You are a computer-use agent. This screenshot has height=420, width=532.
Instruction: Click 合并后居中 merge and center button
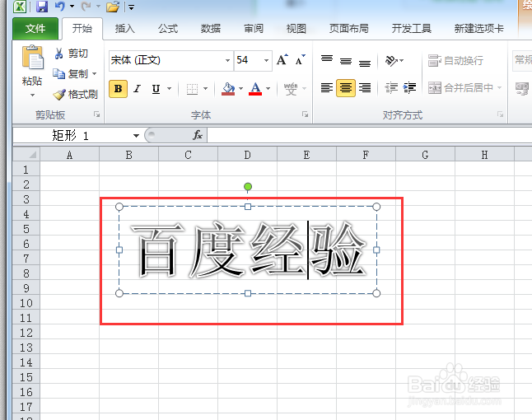click(x=460, y=88)
